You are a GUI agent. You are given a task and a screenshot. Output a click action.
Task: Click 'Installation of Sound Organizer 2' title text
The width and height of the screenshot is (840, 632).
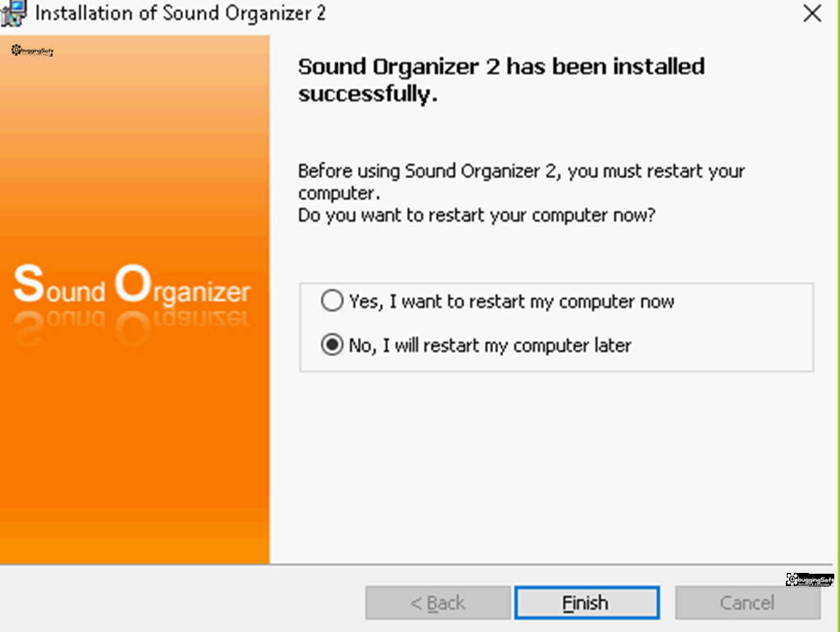pos(180,13)
